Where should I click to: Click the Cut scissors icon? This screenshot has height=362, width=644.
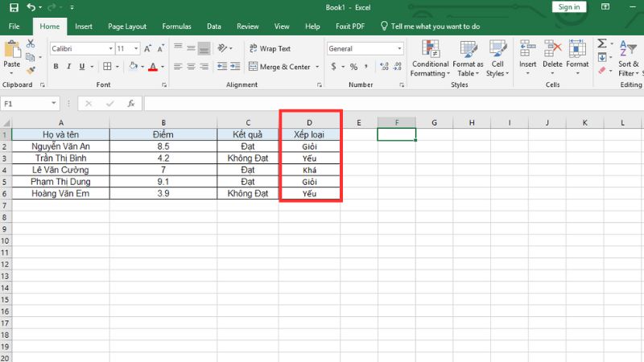(31, 43)
